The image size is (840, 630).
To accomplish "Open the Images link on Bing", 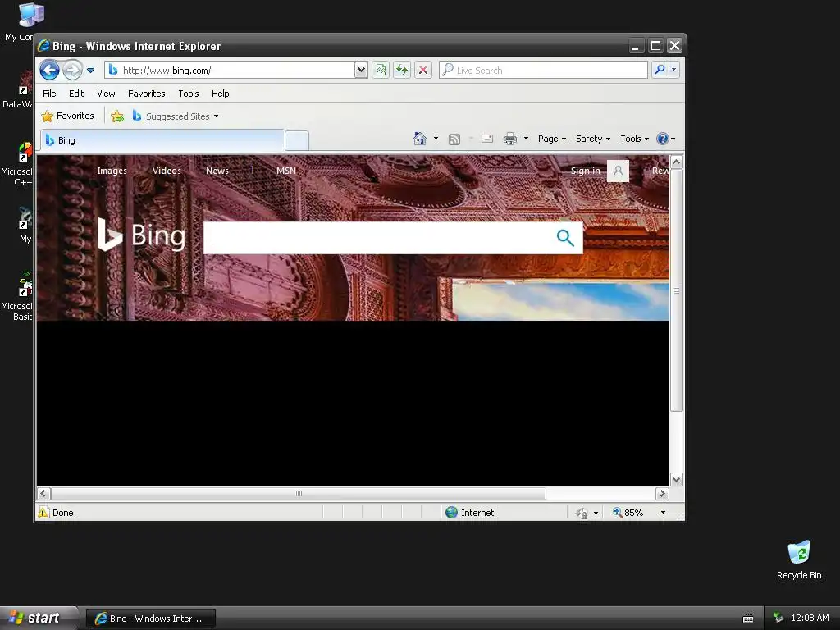I will [112, 171].
